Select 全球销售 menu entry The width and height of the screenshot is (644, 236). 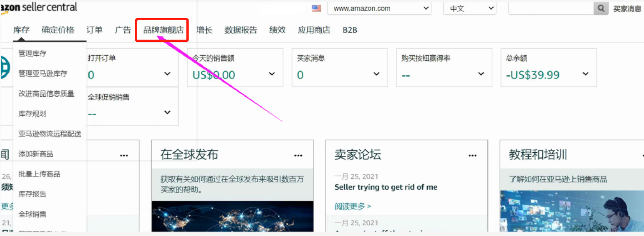click(x=32, y=214)
